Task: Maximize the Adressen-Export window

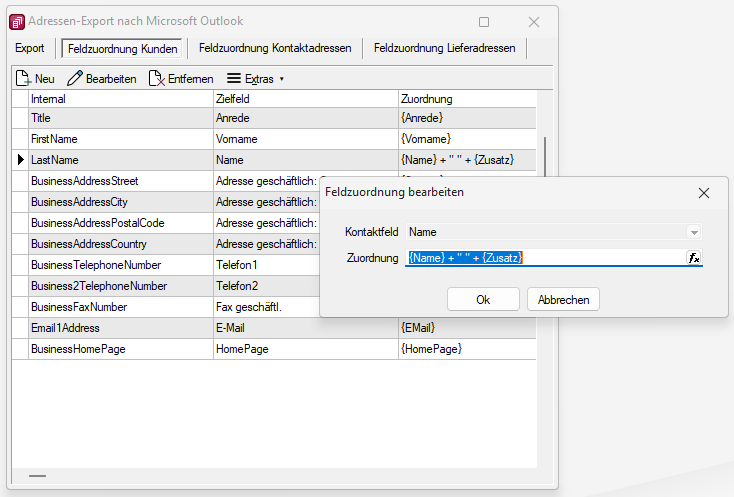Action: tap(485, 21)
